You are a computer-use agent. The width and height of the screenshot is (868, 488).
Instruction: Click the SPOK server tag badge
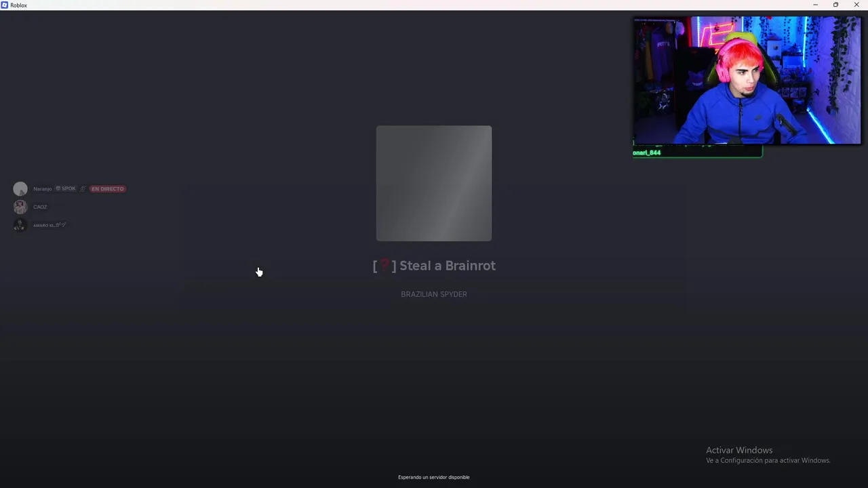[x=66, y=189]
